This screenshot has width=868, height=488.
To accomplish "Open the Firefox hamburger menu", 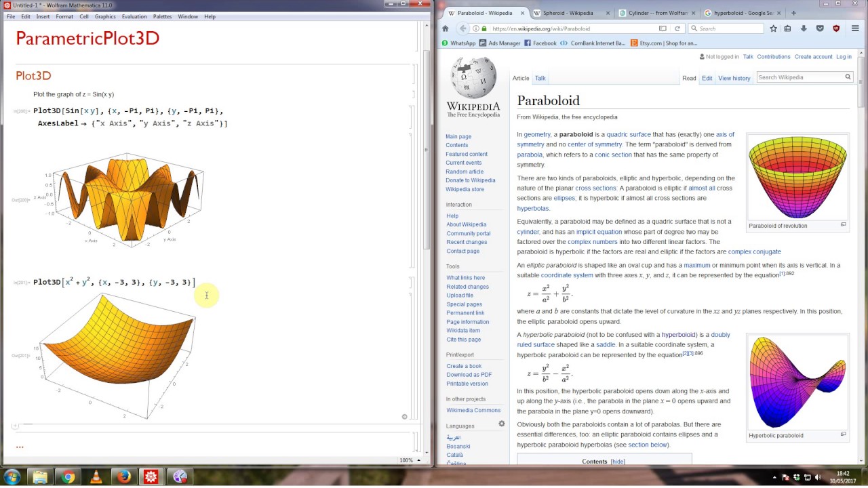I will pyautogui.click(x=855, y=28).
